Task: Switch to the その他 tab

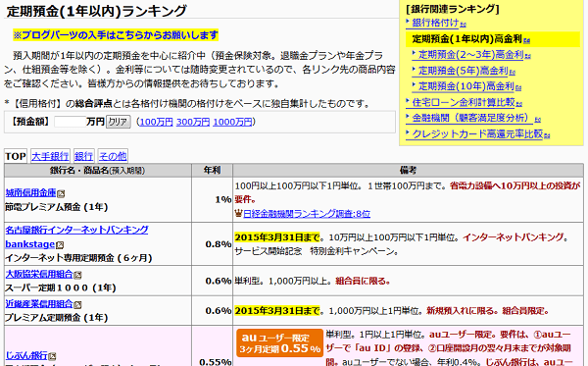Action: coord(113,156)
